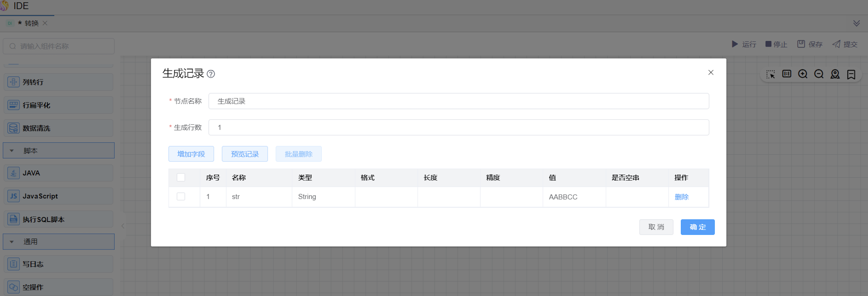Close the 转换 tab
The height and width of the screenshot is (296, 868).
point(45,23)
